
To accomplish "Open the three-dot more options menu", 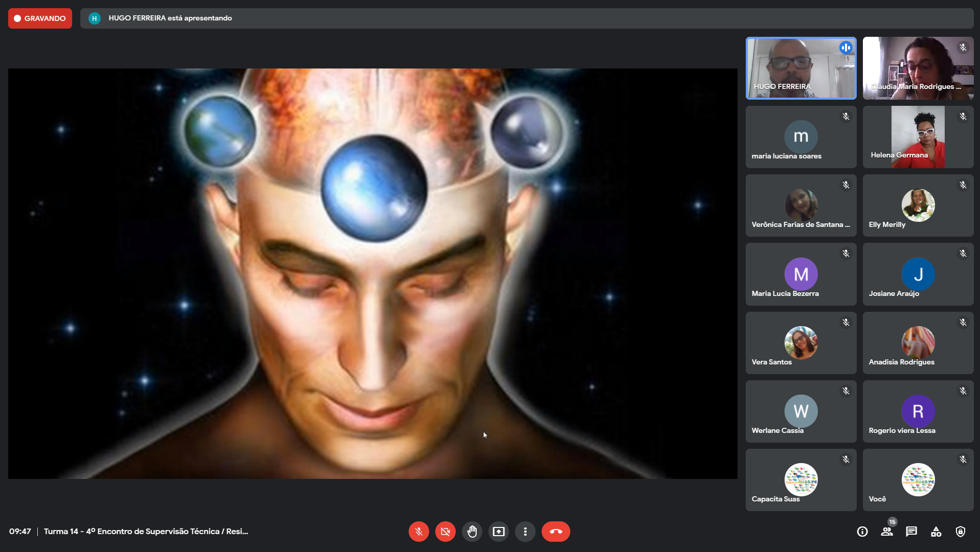I will click(525, 532).
